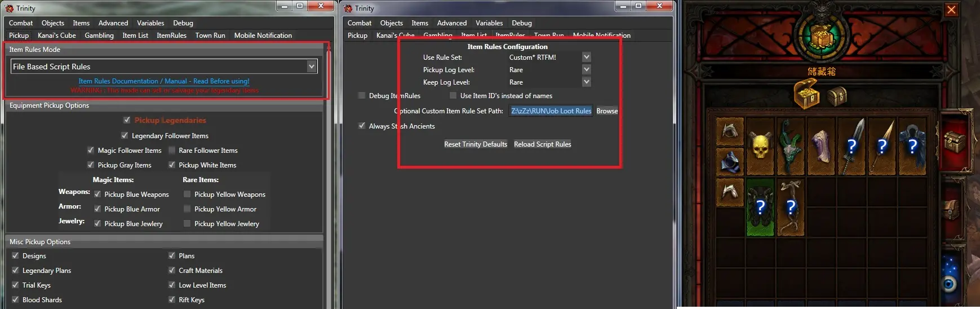This screenshot has height=309, width=980.
Task: Toggle Legendary Follower Items checkbox
Action: 125,135
